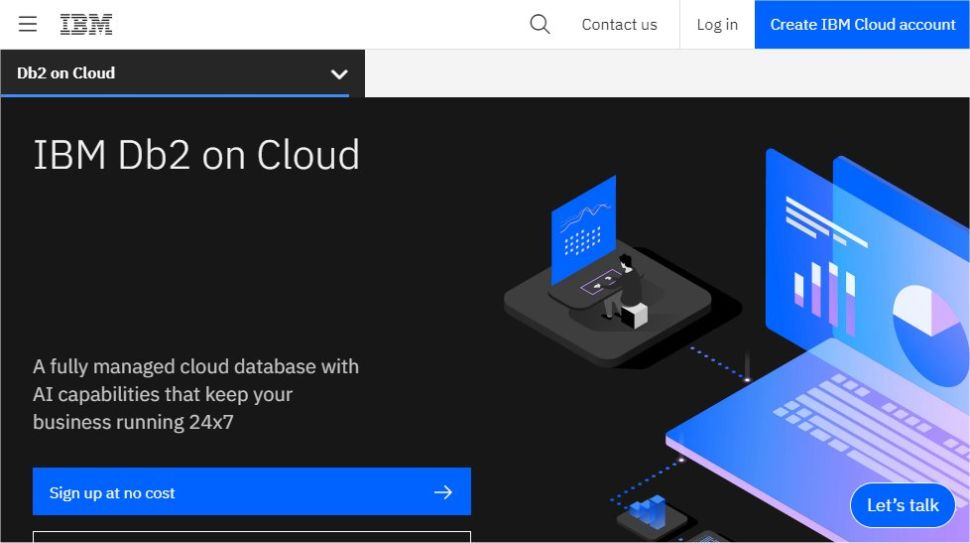Click the Sign up at no cost button
Screen dimensions: 970x543
(252, 492)
